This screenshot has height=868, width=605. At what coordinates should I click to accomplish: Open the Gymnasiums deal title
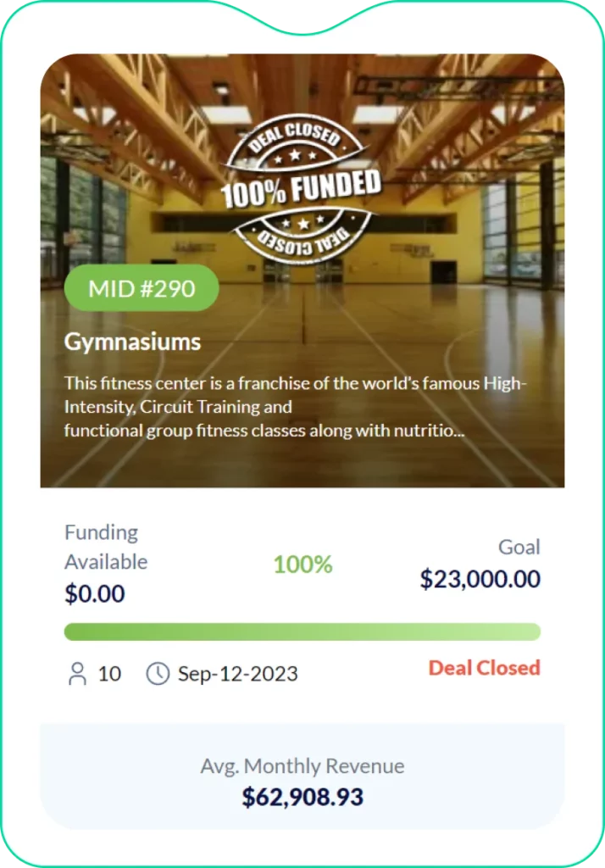[x=132, y=342]
